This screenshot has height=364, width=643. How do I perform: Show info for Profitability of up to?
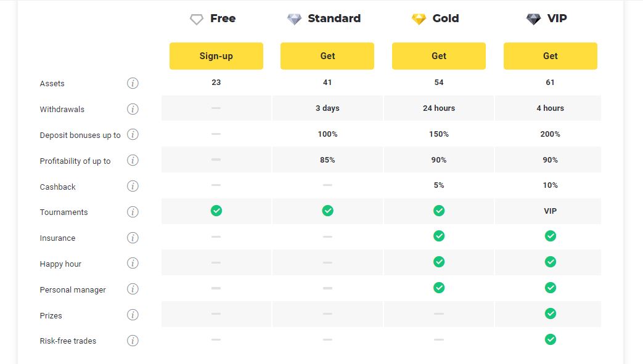(x=133, y=160)
